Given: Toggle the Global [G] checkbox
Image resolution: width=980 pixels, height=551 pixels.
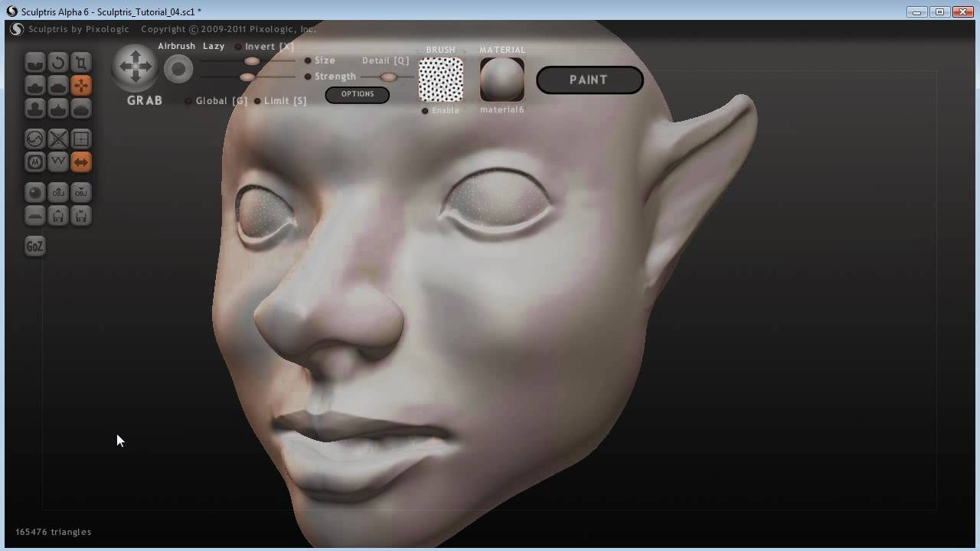Looking at the screenshot, I should coord(188,100).
